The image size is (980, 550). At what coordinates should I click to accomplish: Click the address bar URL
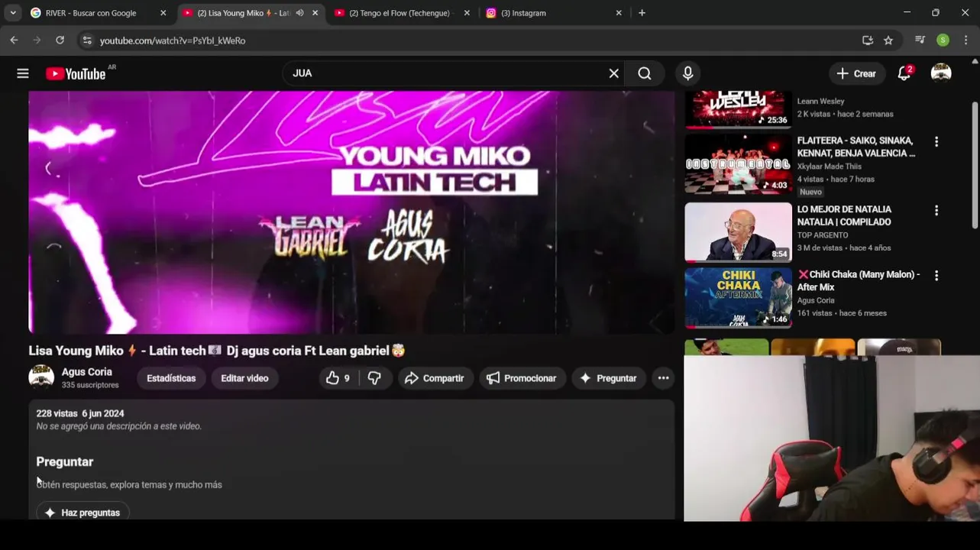pos(173,40)
